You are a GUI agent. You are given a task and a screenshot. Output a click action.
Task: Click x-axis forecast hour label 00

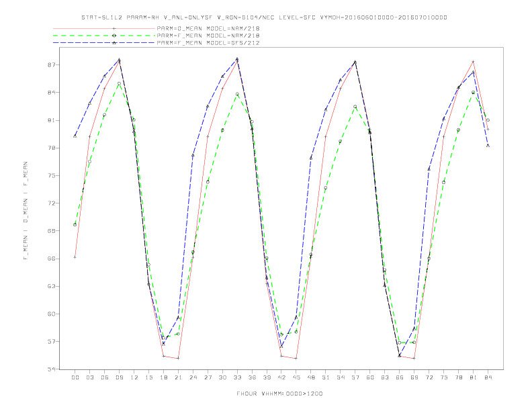[x=75, y=377]
